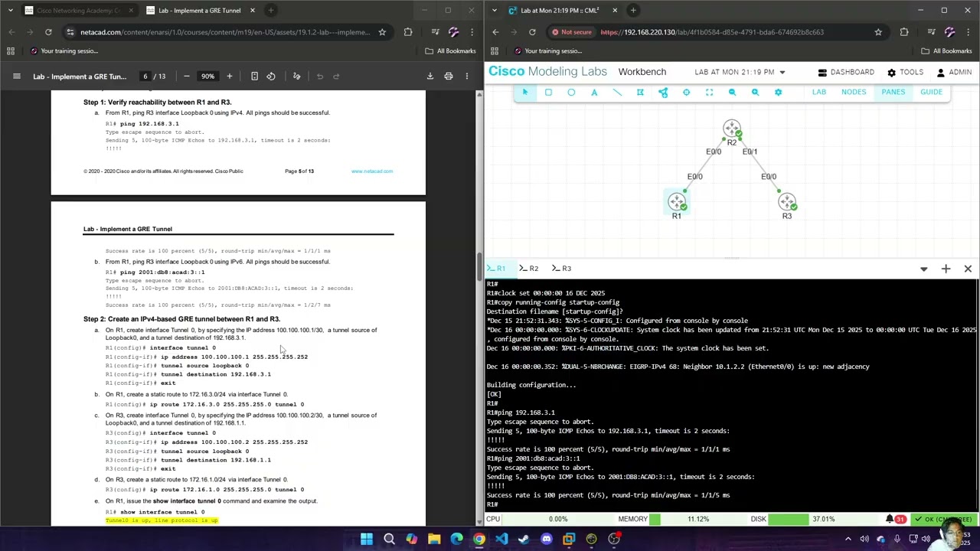Close the console pane

click(x=968, y=269)
